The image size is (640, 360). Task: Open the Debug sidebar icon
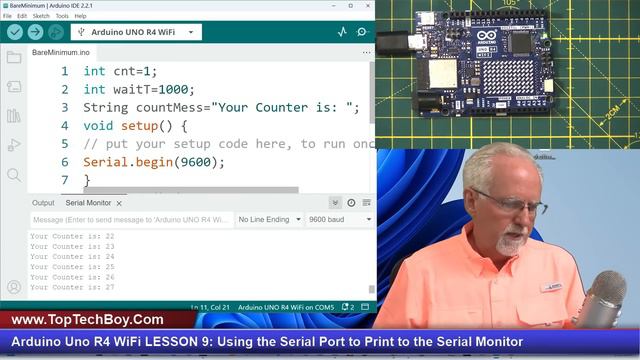coord(14,145)
